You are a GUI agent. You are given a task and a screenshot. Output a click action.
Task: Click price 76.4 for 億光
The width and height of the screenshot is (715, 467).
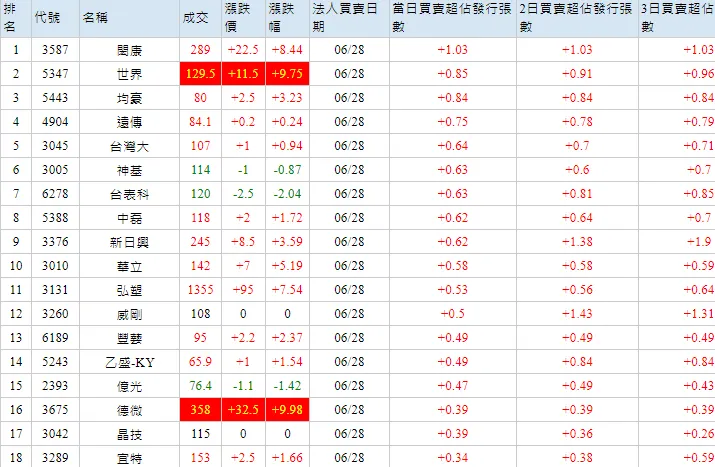click(x=201, y=386)
